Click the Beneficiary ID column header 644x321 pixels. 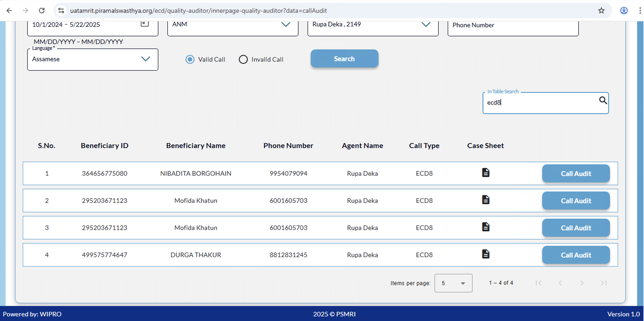[x=104, y=146]
